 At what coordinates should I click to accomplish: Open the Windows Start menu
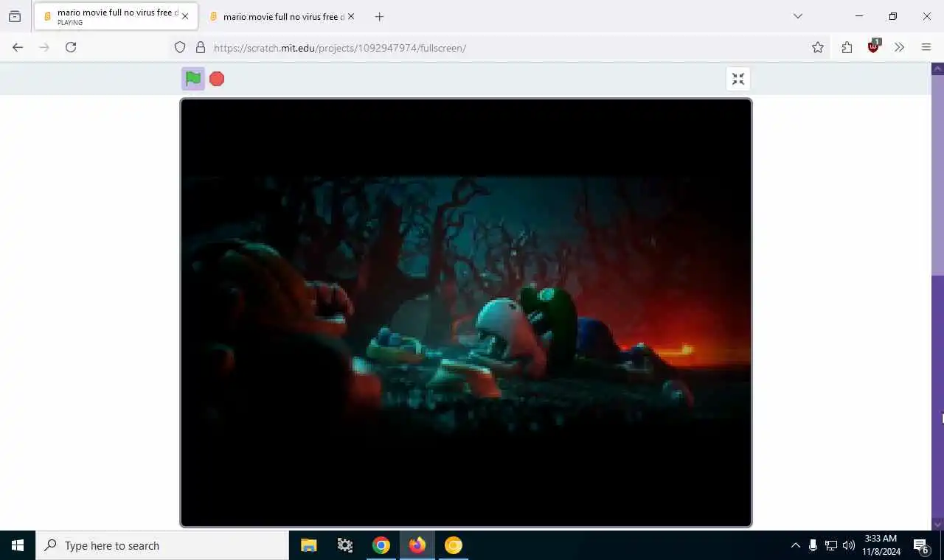tap(18, 545)
